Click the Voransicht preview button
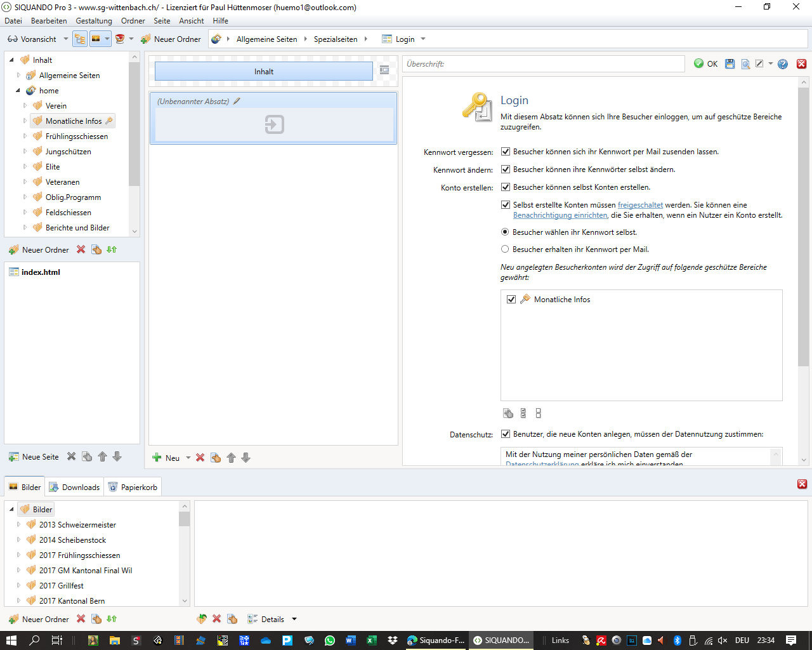Viewport: 812px width, 650px height. [32, 39]
